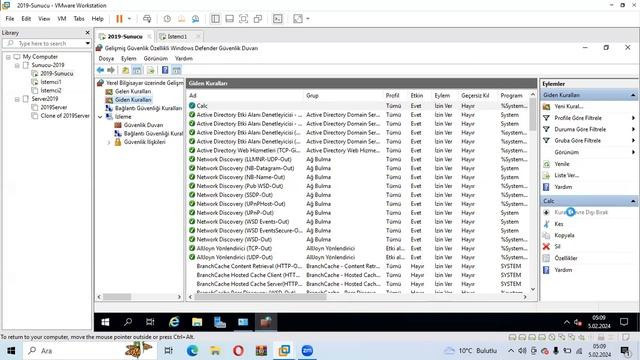Toggle the thumbnail bar in VMware
This screenshot has width=640, height=360.
(229, 19)
